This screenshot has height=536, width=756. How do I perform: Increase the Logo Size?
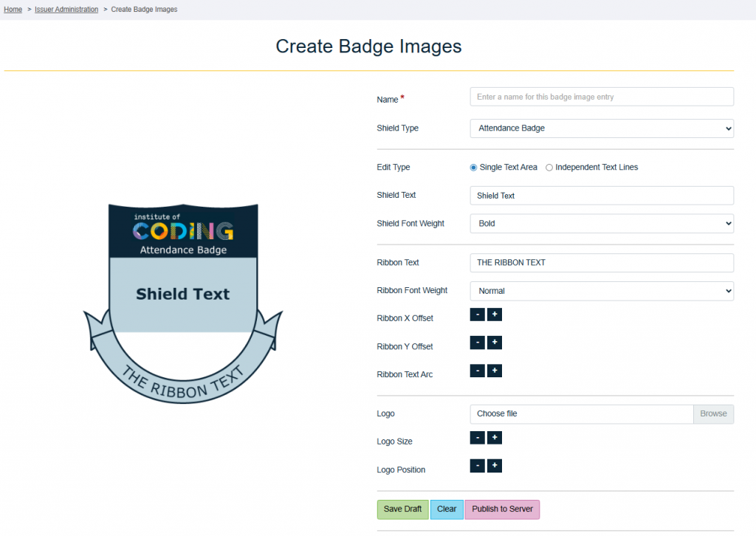point(494,437)
